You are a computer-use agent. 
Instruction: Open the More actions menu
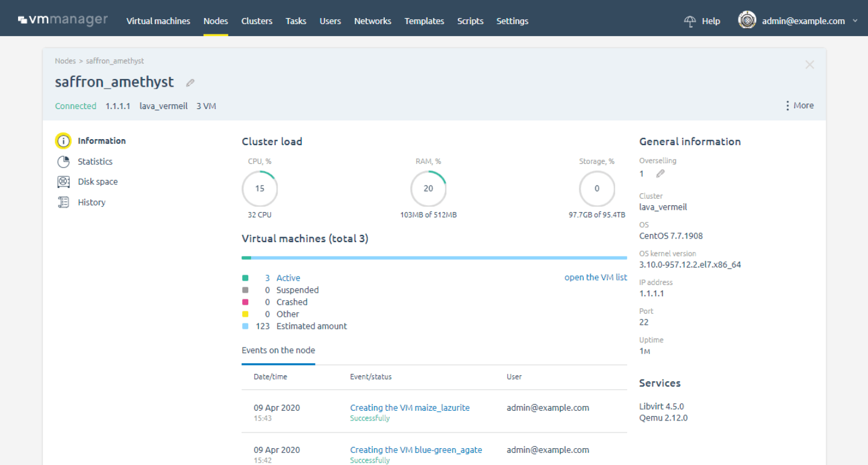pos(799,105)
